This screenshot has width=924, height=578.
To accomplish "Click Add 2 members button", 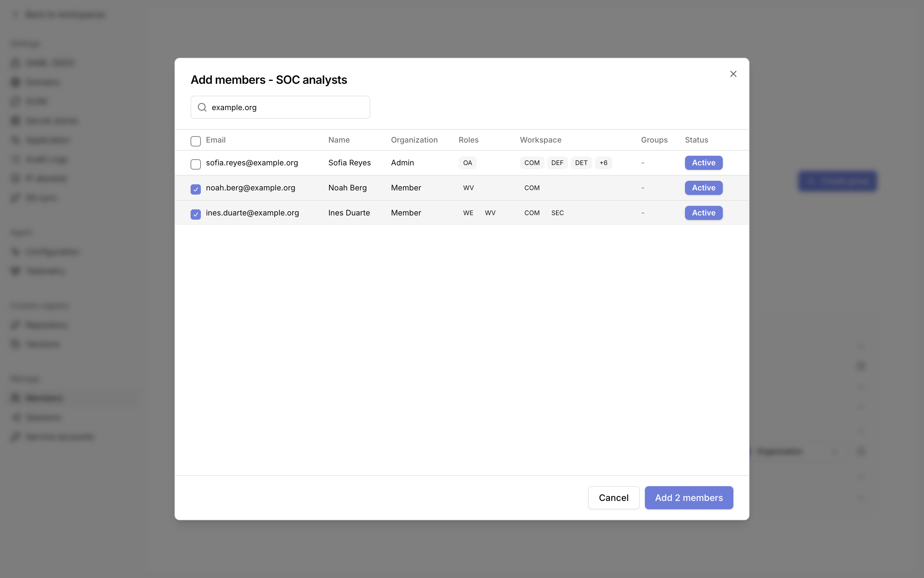I will click(x=689, y=497).
